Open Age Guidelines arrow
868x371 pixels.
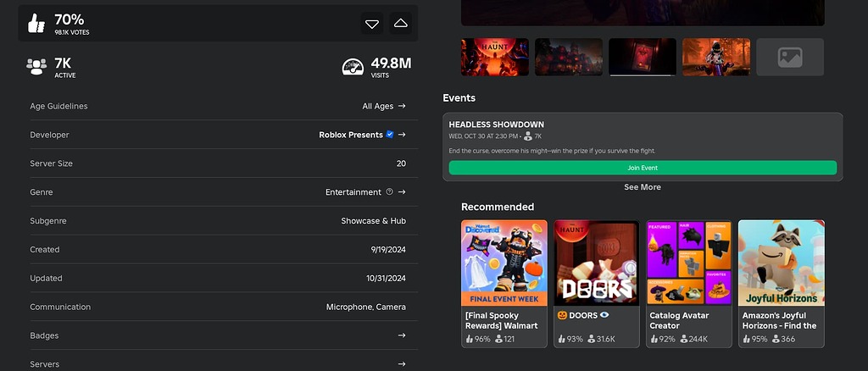pos(402,106)
